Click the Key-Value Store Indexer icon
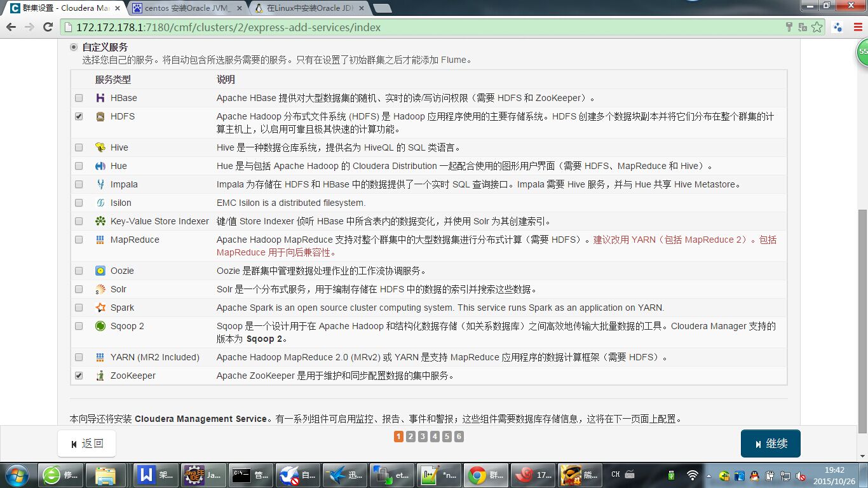 (100, 221)
